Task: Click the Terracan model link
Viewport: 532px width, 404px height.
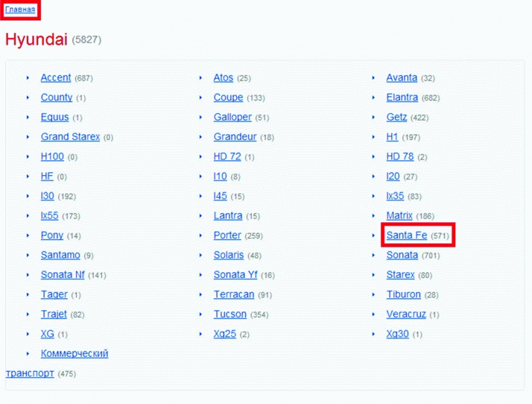Action: (233, 295)
